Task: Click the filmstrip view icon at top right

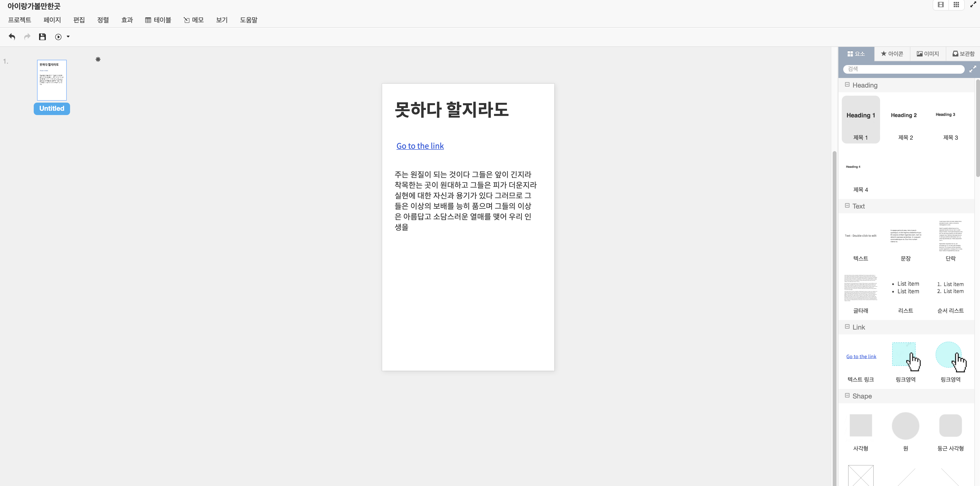Action: (941, 5)
